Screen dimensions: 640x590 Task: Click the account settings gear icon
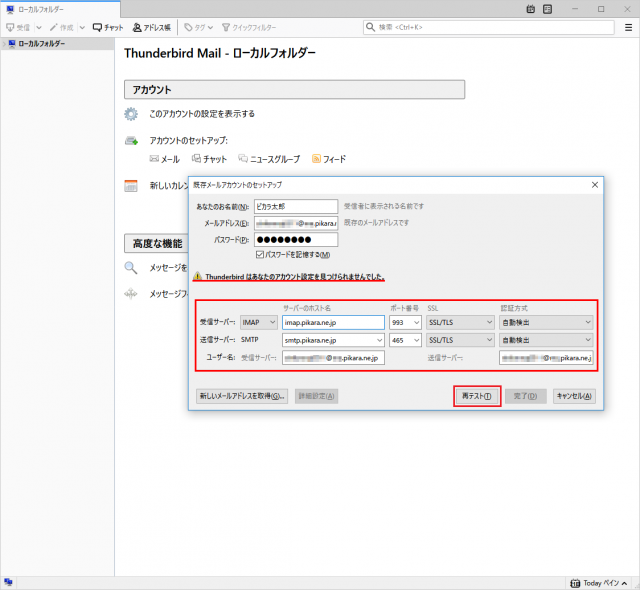131,114
